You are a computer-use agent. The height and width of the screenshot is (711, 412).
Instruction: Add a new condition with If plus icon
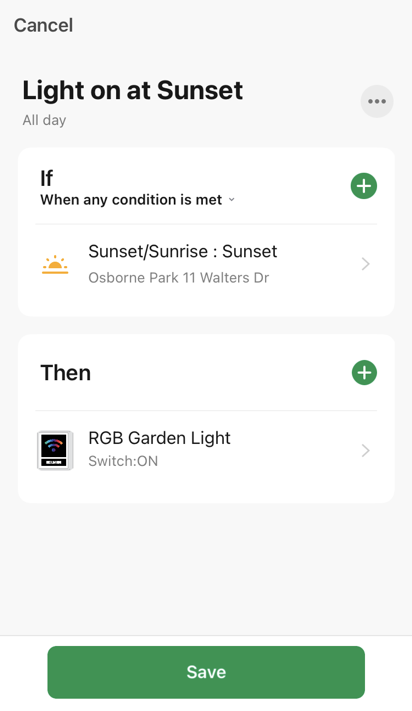(x=364, y=186)
